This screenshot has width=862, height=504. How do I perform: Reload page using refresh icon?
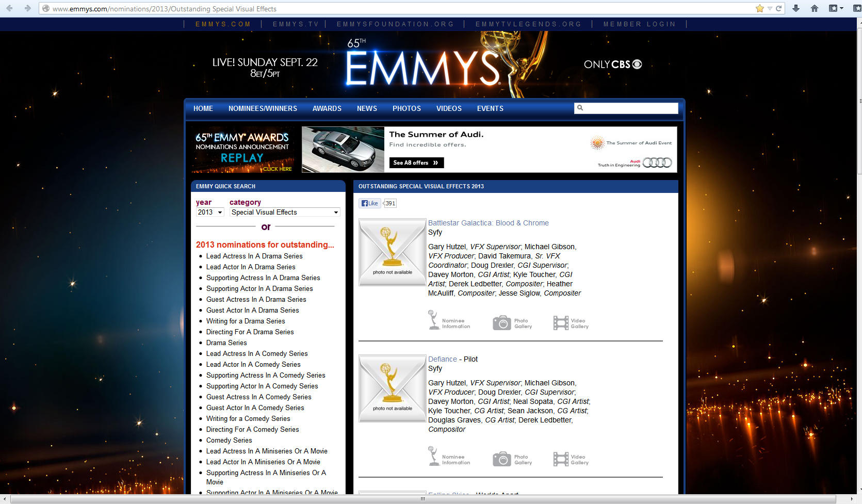tap(779, 8)
